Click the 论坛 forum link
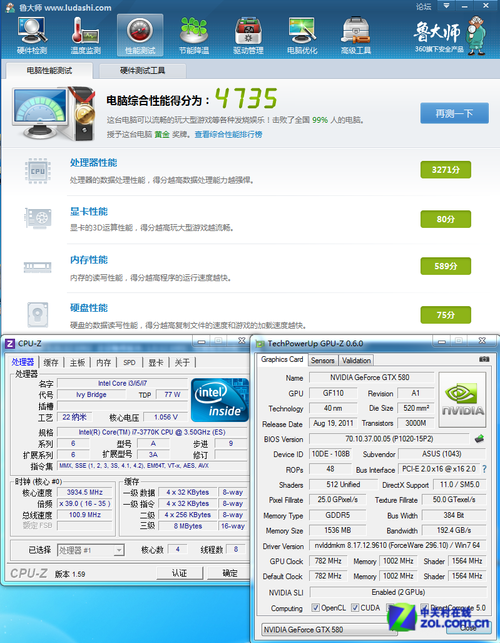 coord(424,7)
